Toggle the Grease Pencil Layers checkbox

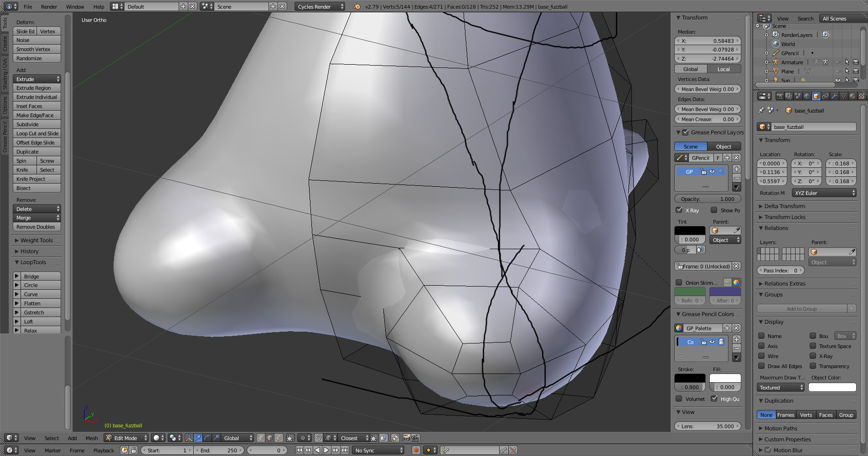pos(686,132)
